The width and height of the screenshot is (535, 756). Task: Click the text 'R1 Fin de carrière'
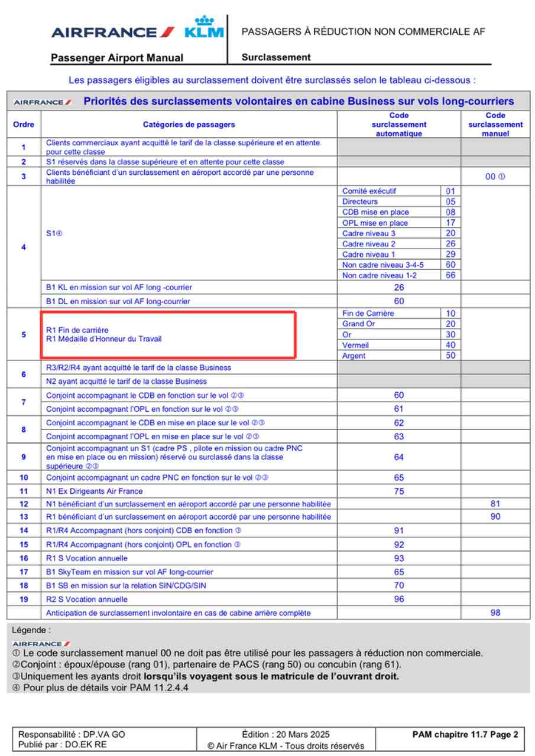77,330
